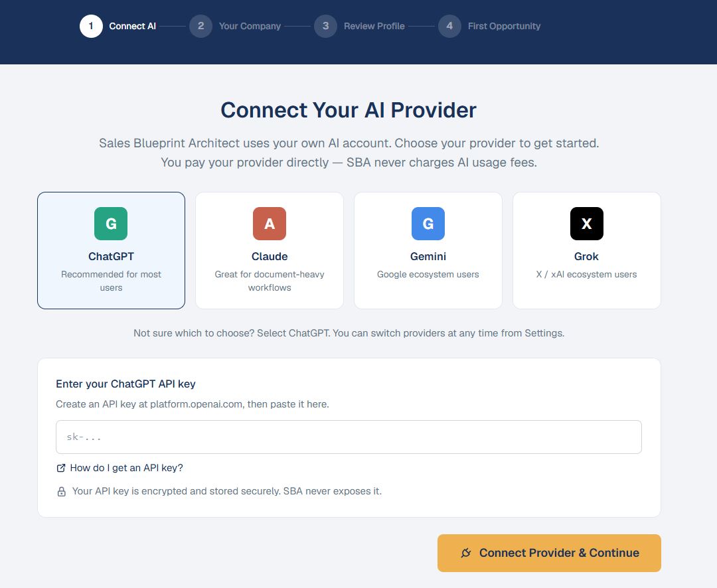Click 'Not sure which to choose?' hint text

click(349, 333)
